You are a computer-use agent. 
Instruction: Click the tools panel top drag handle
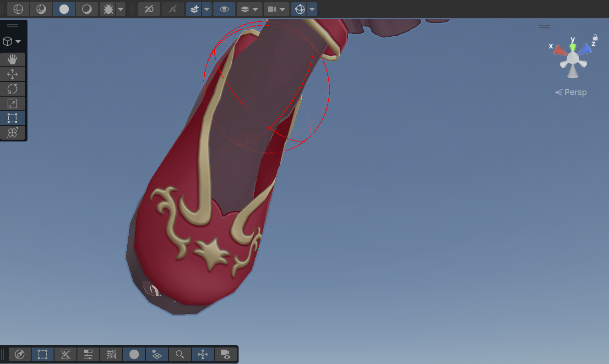[x=12, y=26]
